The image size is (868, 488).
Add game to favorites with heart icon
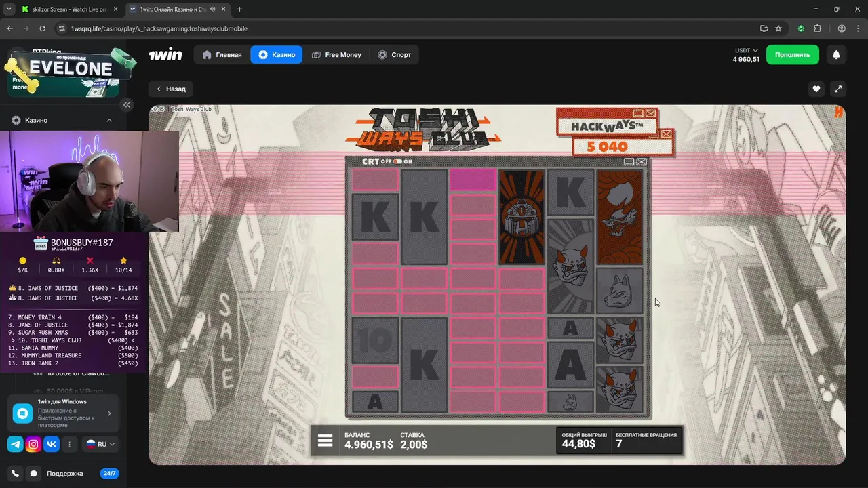pos(816,89)
